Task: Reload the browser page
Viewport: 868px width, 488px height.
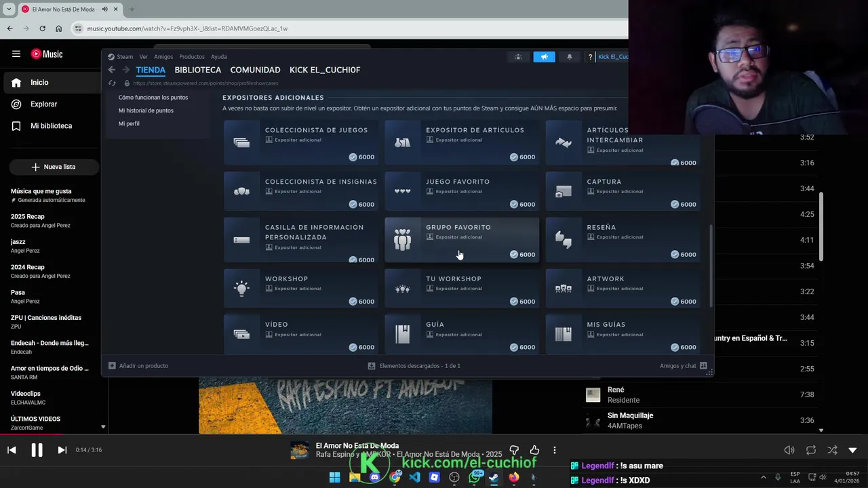Action: click(x=42, y=28)
